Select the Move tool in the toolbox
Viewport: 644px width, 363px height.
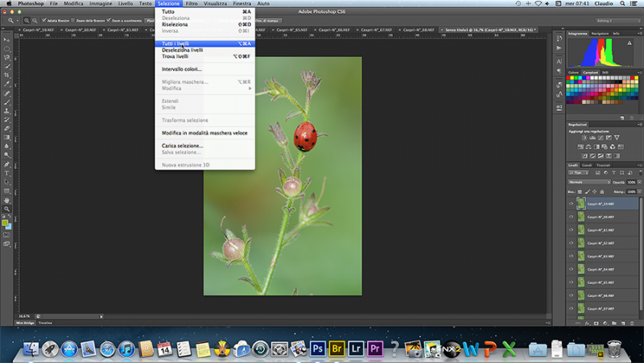[6, 39]
